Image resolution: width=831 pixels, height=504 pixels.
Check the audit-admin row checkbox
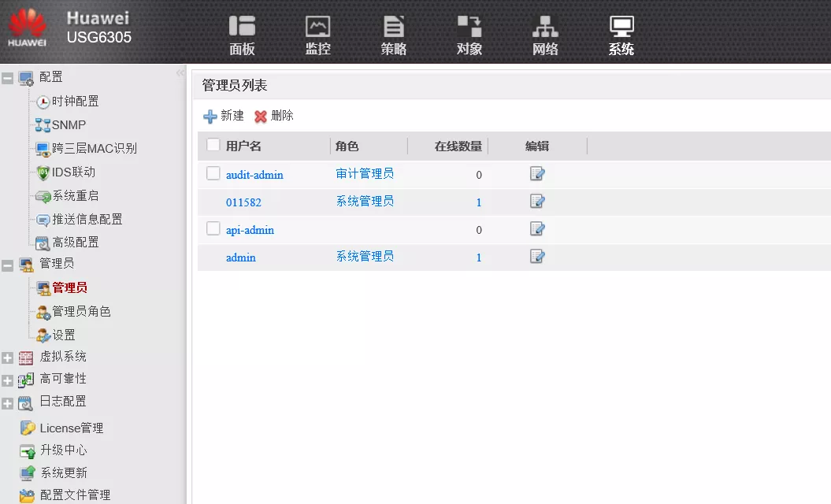[213, 173]
